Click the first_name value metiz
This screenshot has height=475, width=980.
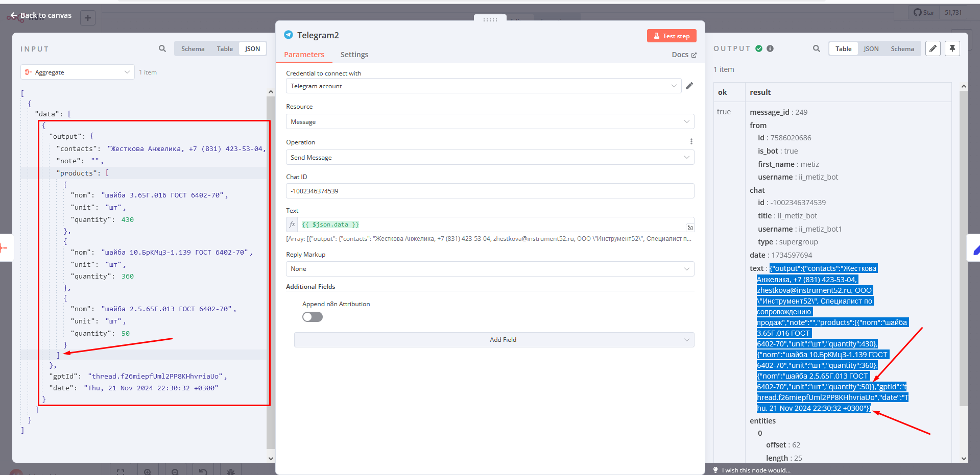[809, 164]
